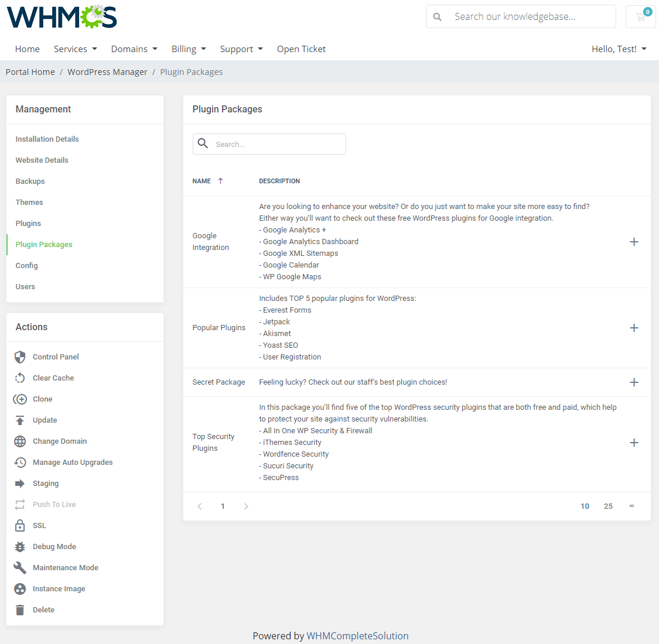Viewport: 659px width, 644px height.
Task: Open the Hello, Test! account menu
Action: [x=619, y=49]
